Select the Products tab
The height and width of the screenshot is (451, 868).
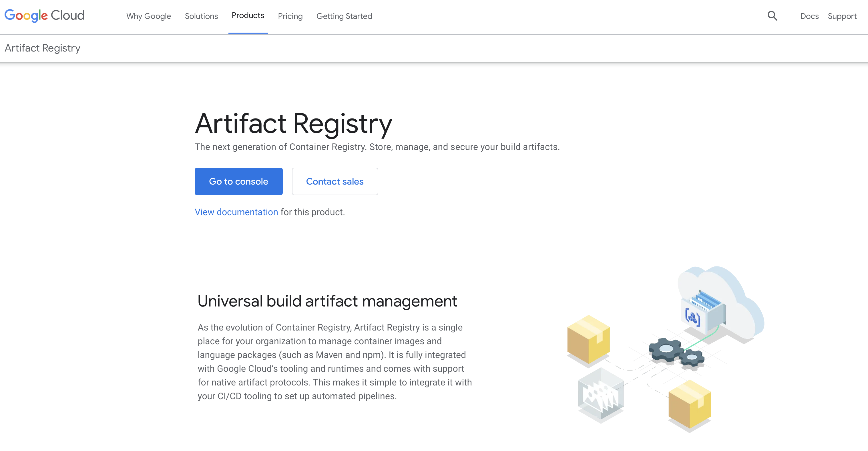click(248, 15)
